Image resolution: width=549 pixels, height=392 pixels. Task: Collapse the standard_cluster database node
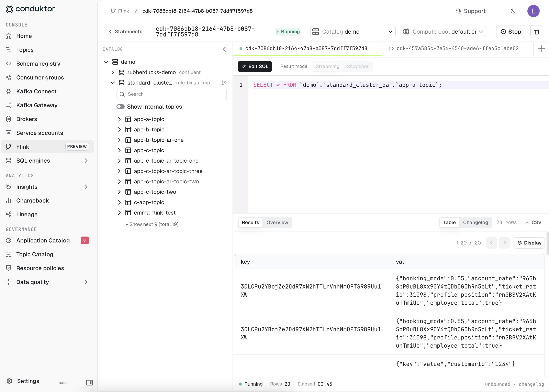113,83
